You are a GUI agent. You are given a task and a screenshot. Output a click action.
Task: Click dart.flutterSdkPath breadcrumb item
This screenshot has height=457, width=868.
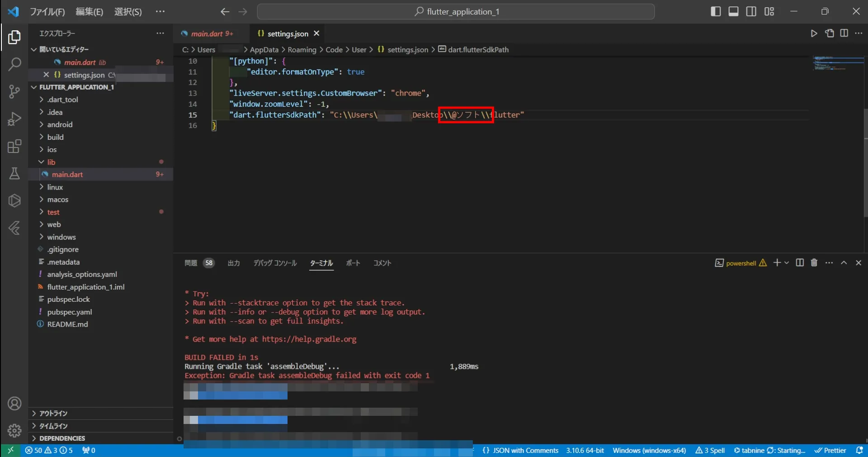473,50
